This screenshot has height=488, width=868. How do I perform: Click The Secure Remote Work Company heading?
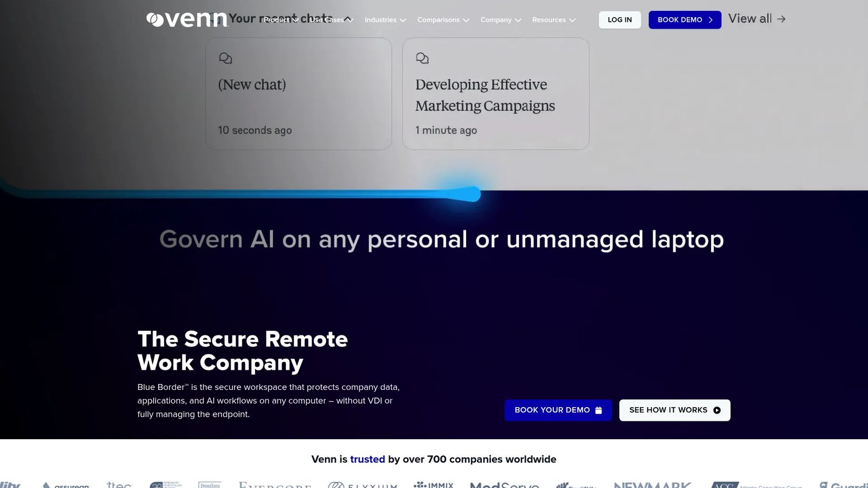coord(243,351)
